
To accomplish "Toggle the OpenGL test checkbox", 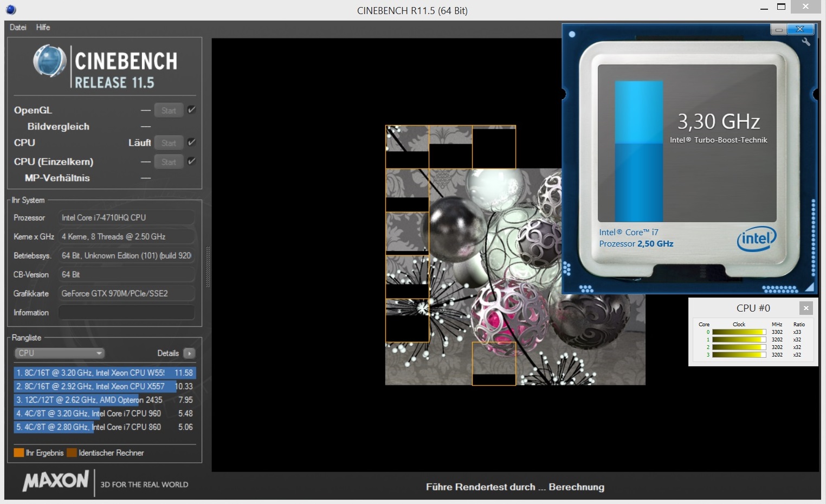I will click(191, 110).
